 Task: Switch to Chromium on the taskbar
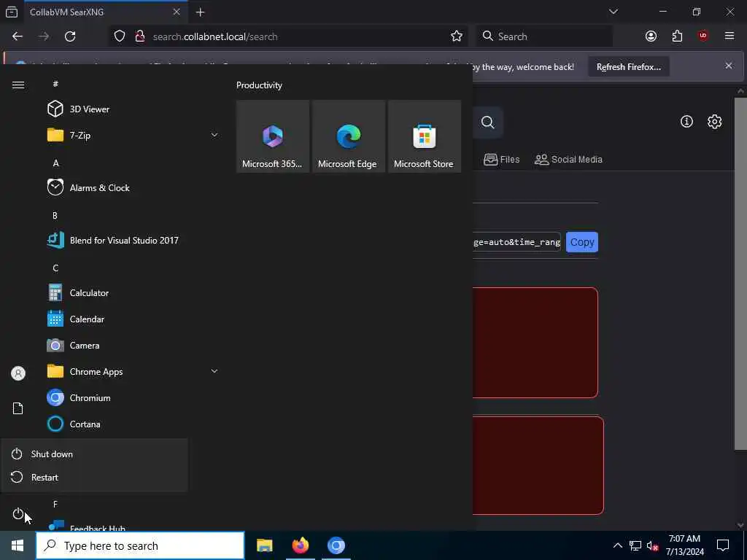[336, 545]
